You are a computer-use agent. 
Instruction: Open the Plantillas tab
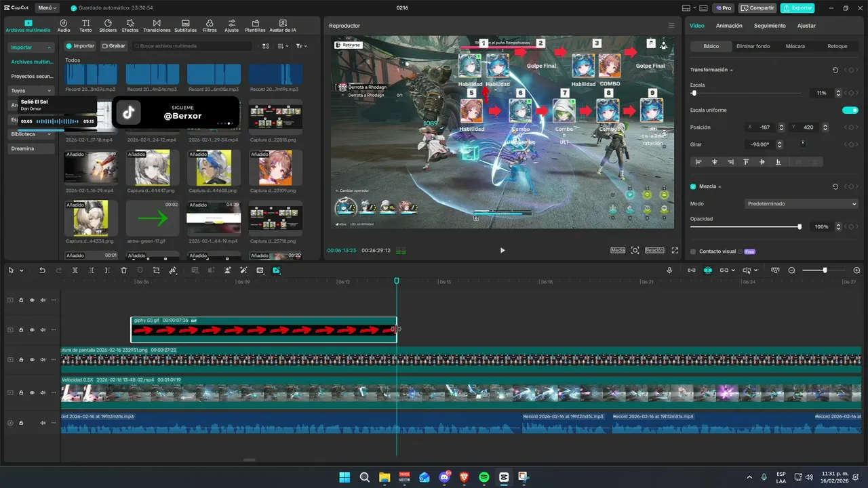255,26
